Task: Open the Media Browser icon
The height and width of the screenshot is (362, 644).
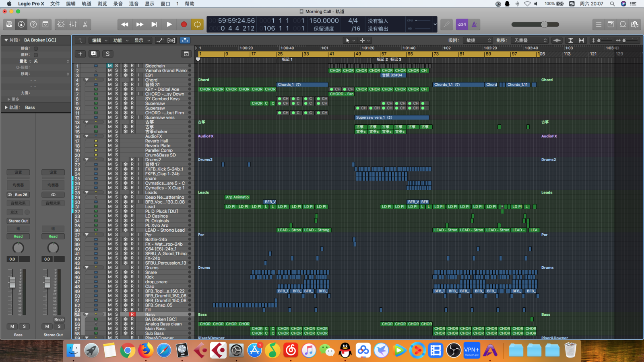Action: [635, 25]
